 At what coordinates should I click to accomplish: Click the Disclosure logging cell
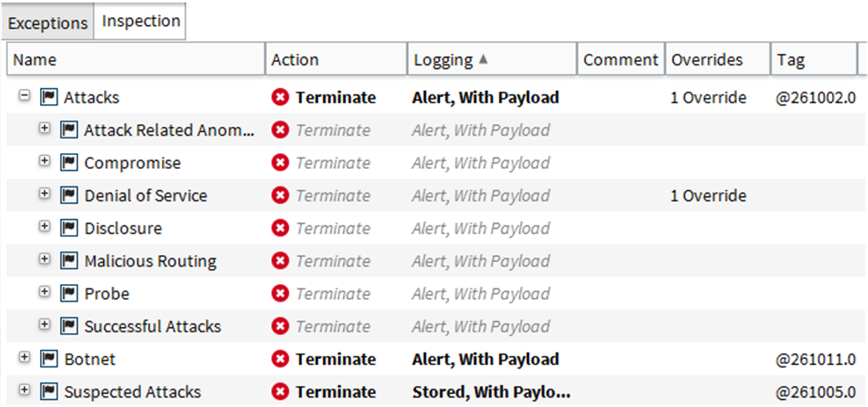point(481,228)
